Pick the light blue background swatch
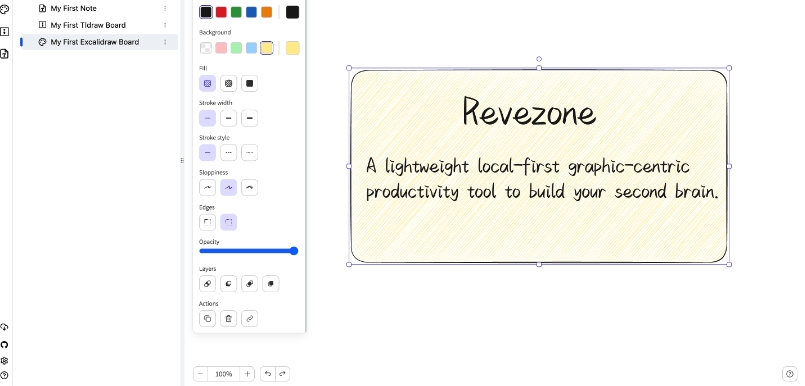Image resolution: width=805 pixels, height=386 pixels. tap(251, 48)
